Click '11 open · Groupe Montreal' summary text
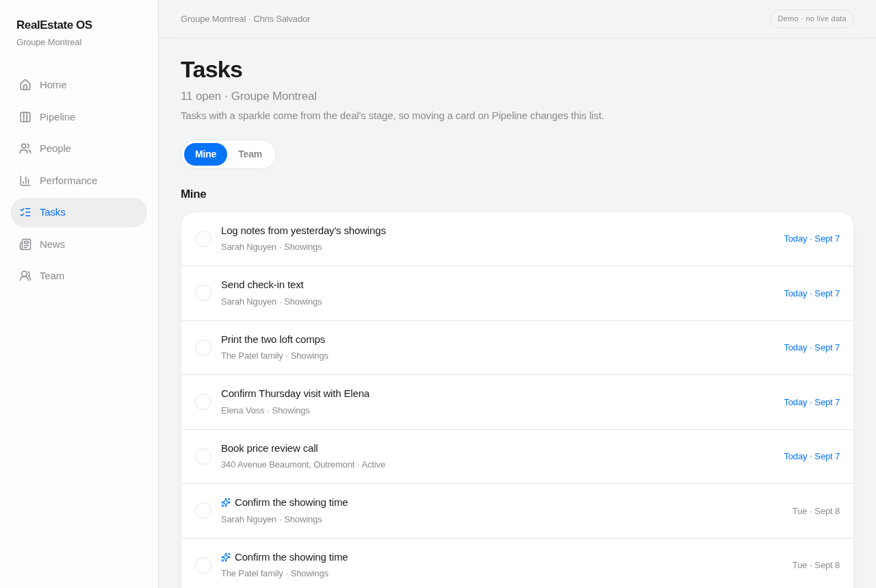The height and width of the screenshot is (588, 876). pyautogui.click(x=248, y=97)
